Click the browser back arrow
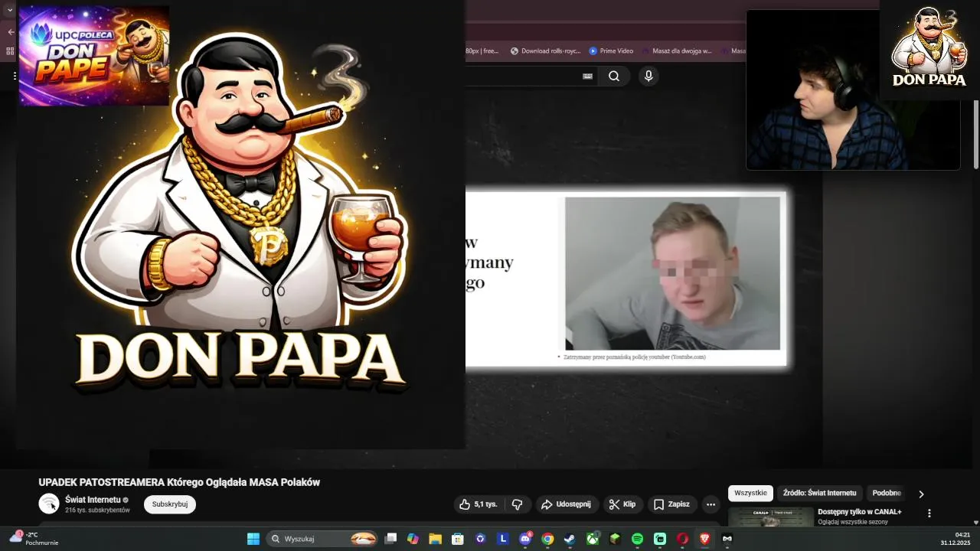This screenshot has width=980, height=551. click(x=11, y=32)
